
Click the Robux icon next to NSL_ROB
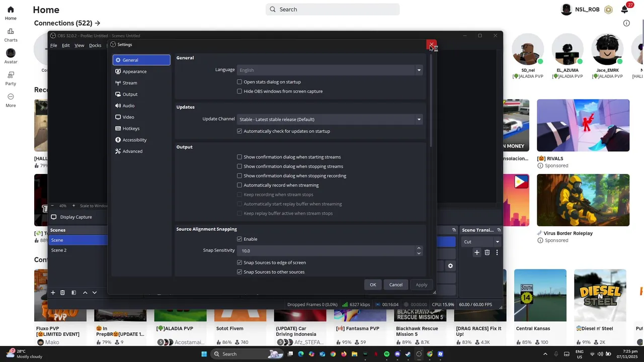point(608,10)
